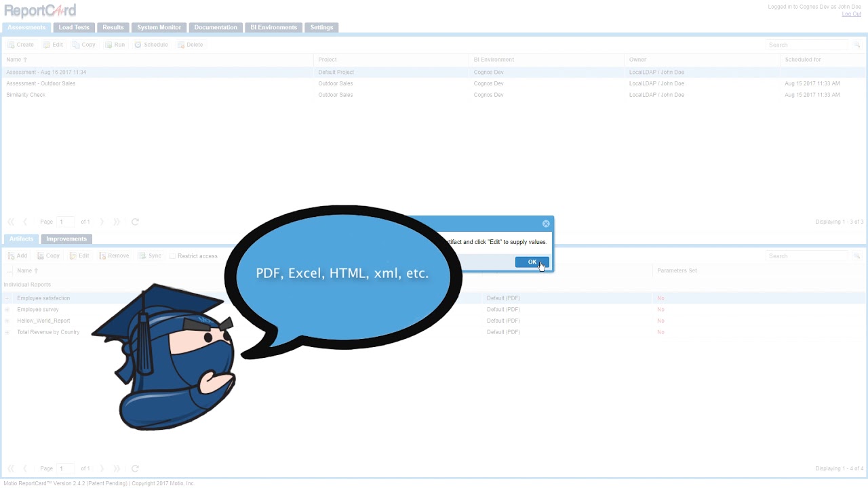Click refresh icon in artifacts pager

(135, 468)
